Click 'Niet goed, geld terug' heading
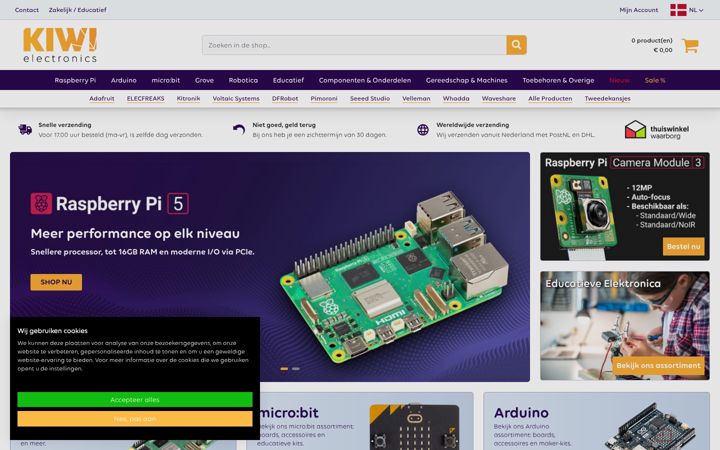The image size is (720, 450). pyautogui.click(x=284, y=125)
